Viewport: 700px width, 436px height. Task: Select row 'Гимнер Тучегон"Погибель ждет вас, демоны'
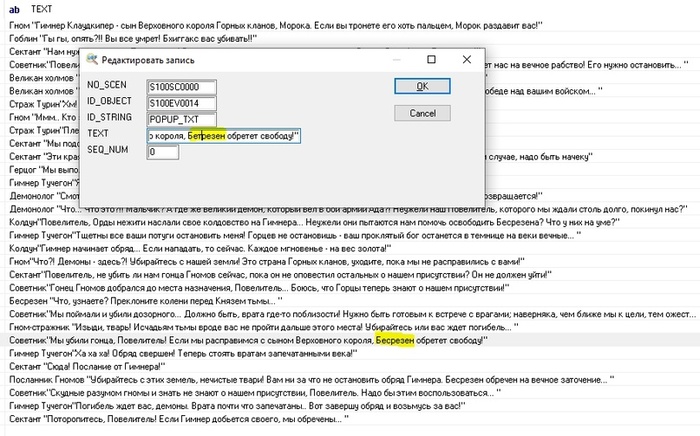point(350,406)
